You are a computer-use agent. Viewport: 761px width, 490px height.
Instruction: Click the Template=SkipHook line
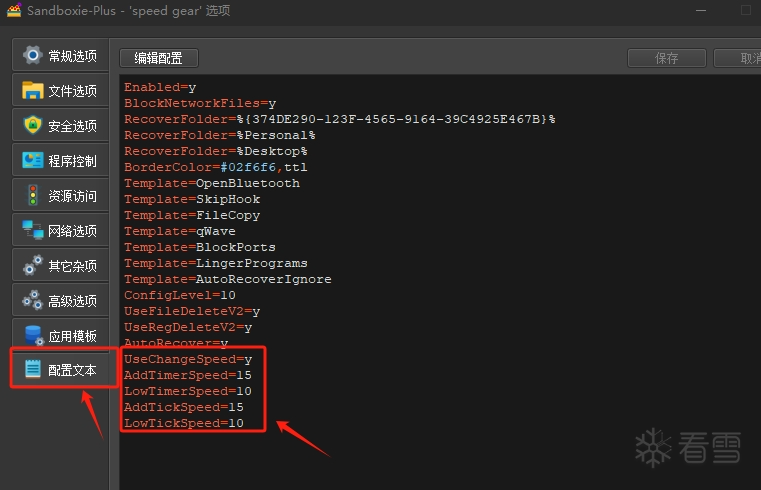pos(192,199)
